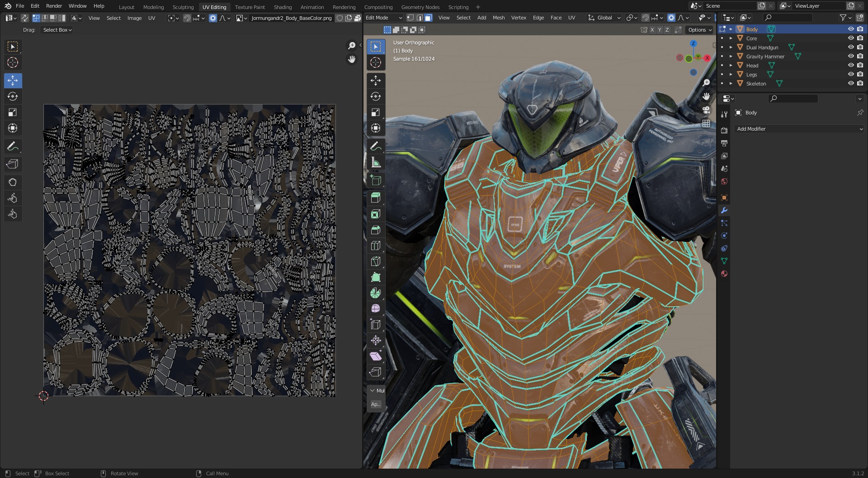This screenshot has height=478, width=868.
Task: Open the Mesh menu in 3D viewport
Action: pyautogui.click(x=499, y=18)
